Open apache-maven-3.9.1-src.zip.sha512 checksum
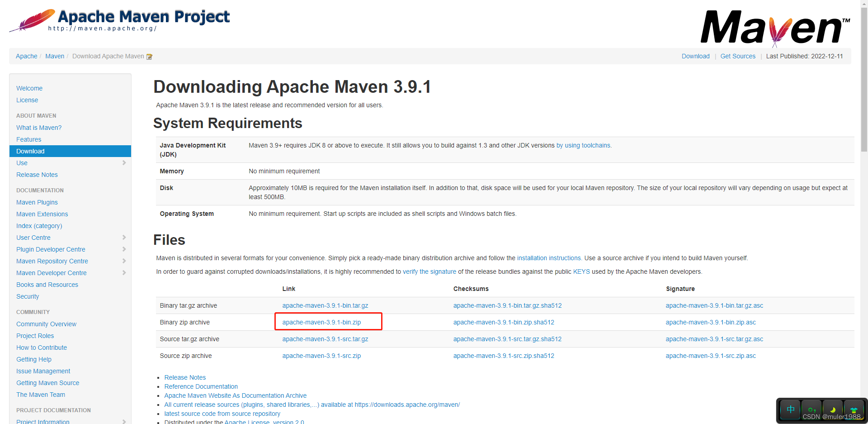 coord(504,356)
